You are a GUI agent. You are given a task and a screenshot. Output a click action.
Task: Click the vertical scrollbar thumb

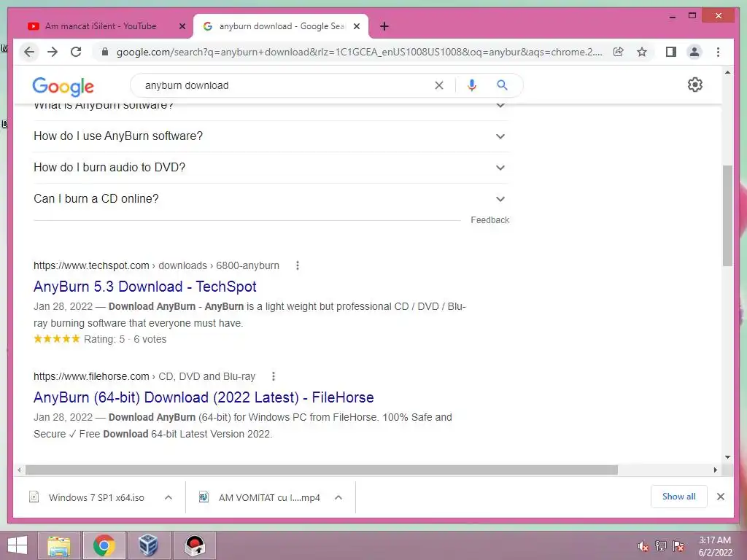click(727, 216)
